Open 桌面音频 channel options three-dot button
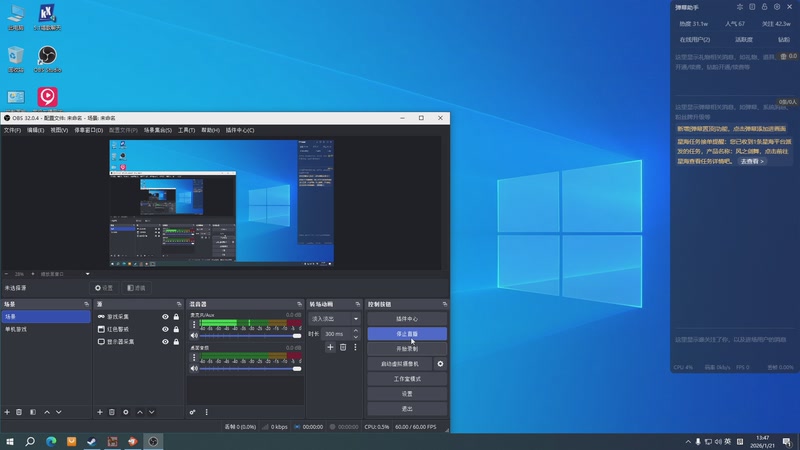800x450 pixels. point(194,357)
